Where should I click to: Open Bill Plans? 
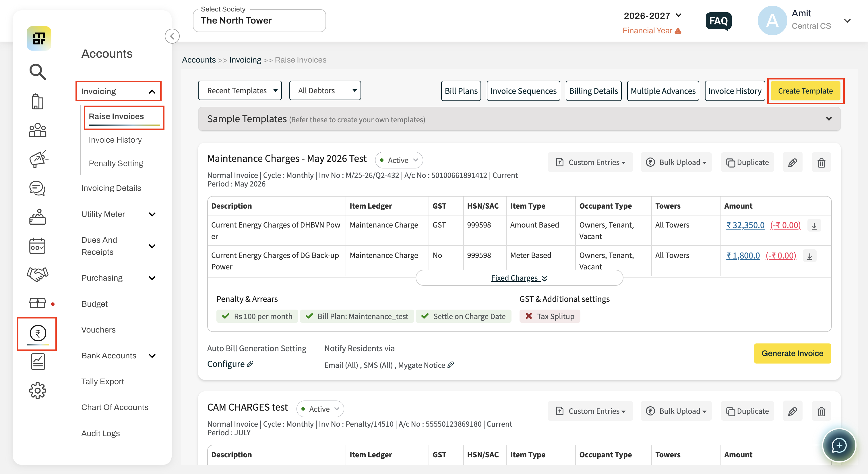pos(461,91)
